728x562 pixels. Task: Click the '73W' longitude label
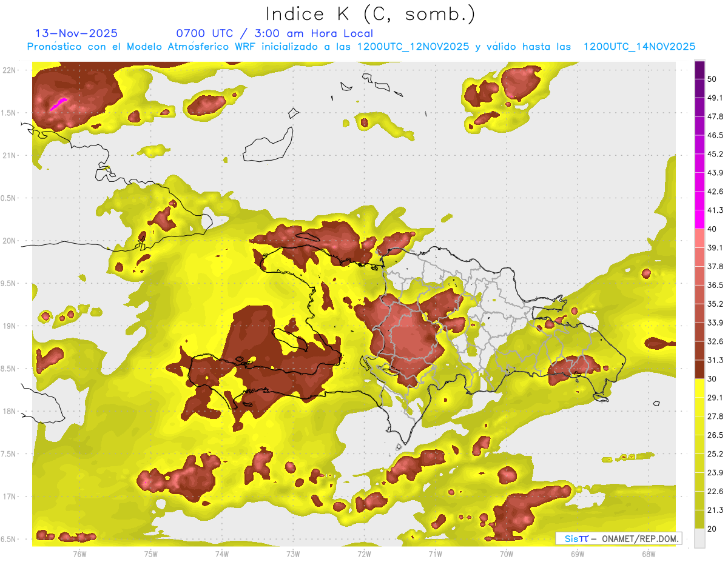pos(293,554)
